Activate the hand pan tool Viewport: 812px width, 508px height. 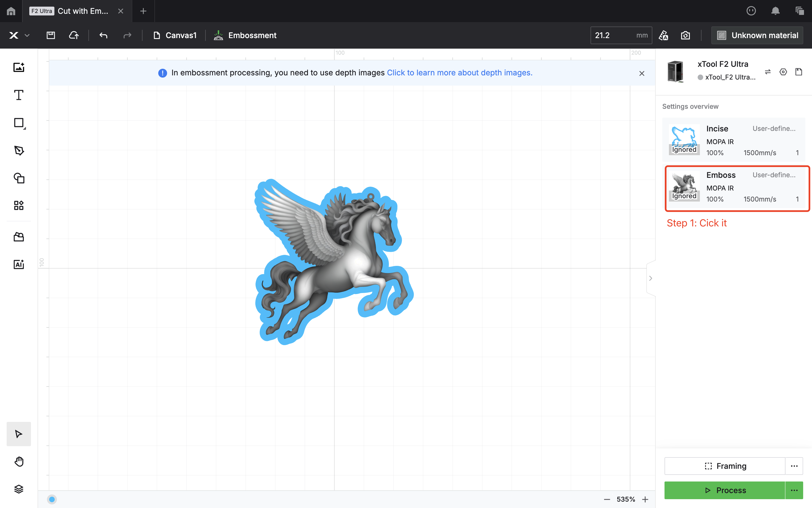point(19,462)
